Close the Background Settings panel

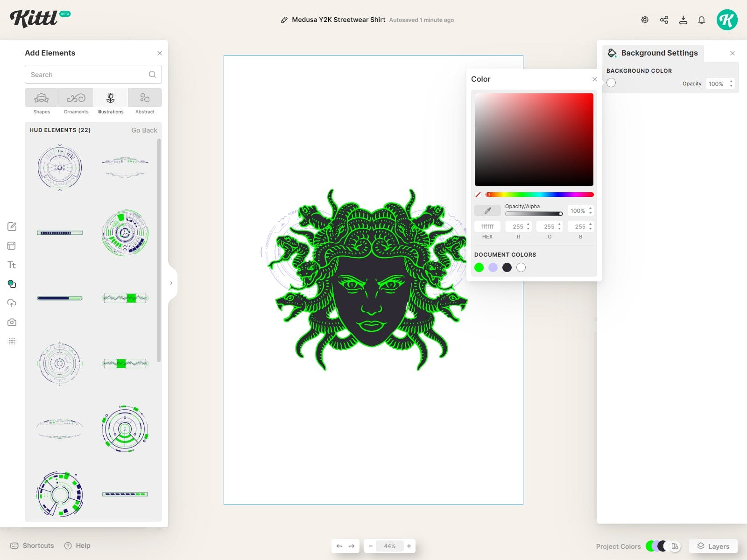click(733, 53)
